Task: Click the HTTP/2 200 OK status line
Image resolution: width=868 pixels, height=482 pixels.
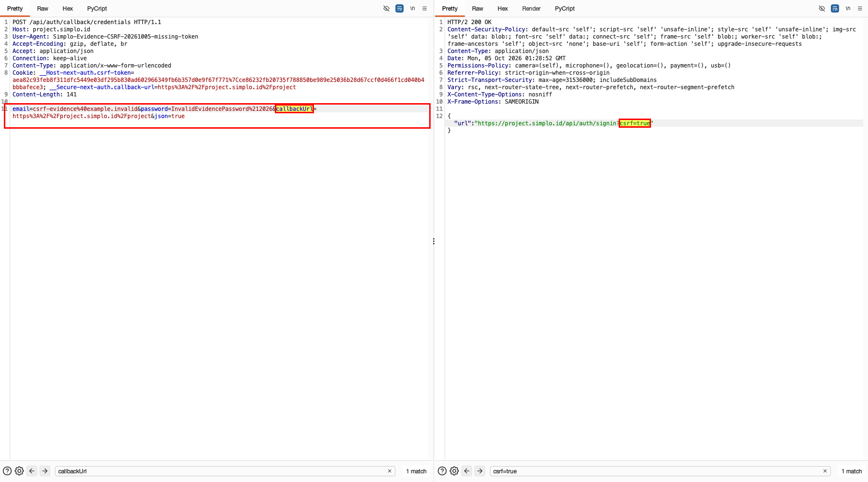Action: click(x=469, y=22)
